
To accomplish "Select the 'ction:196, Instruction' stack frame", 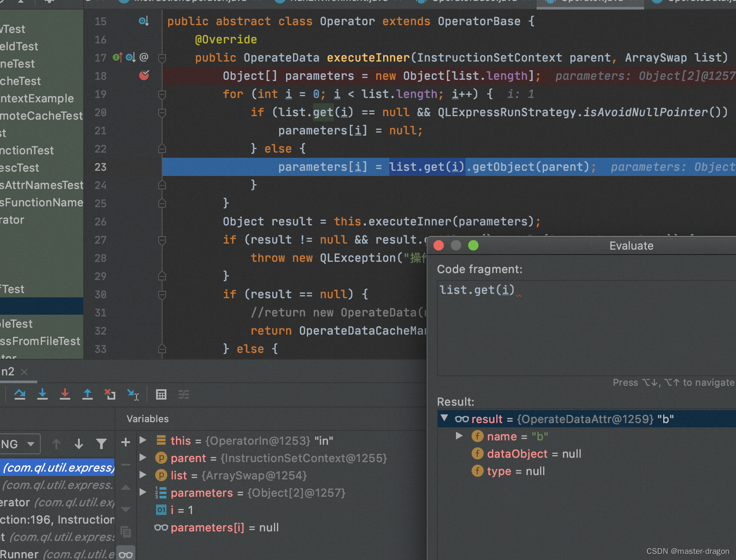I will pos(57,519).
